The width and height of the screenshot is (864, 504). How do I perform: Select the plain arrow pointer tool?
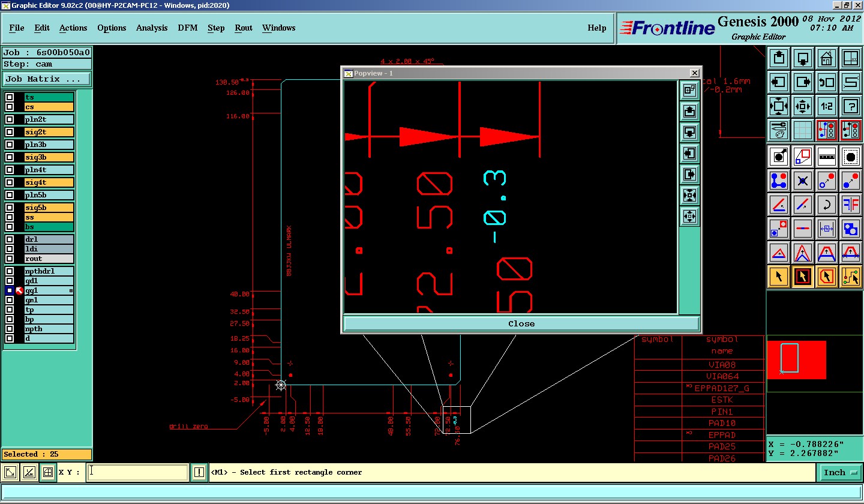pyautogui.click(x=779, y=277)
